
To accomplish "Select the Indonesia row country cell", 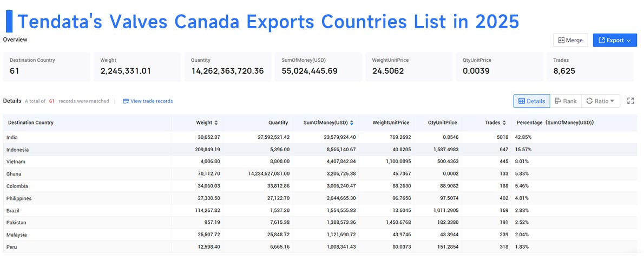I will (x=87, y=150).
